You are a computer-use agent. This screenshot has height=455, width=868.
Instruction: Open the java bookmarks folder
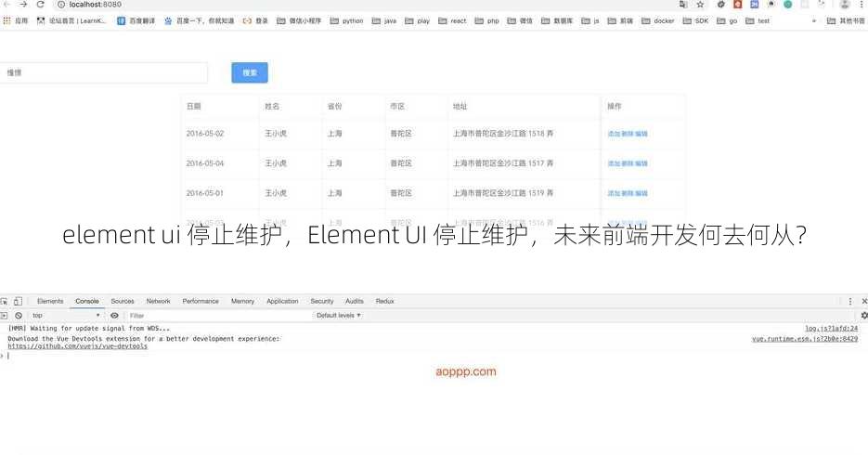tap(384, 20)
